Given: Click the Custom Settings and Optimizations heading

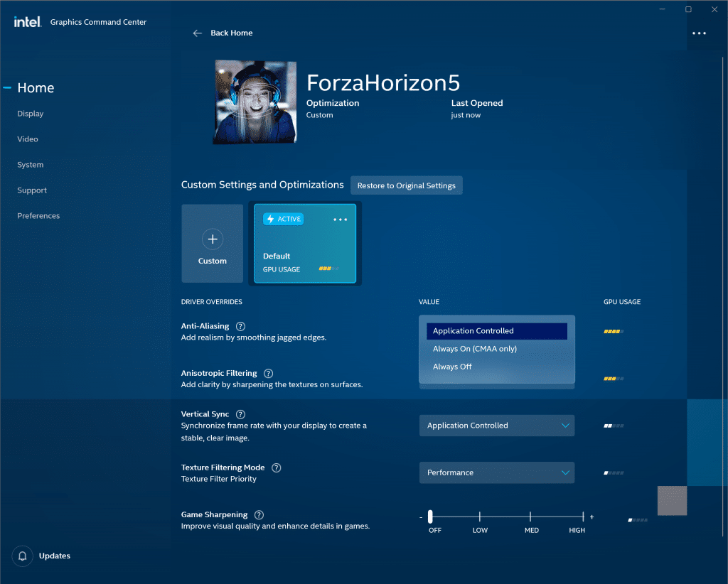Looking at the screenshot, I should click(262, 185).
